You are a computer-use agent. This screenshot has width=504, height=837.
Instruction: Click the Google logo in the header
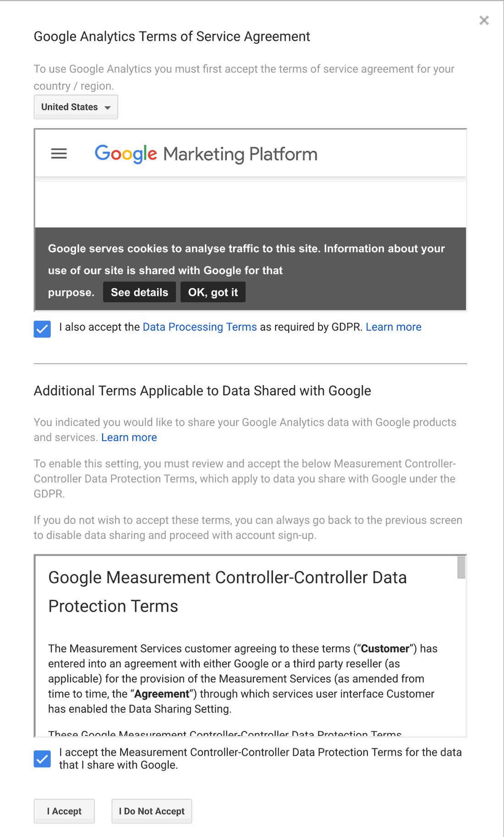point(126,154)
